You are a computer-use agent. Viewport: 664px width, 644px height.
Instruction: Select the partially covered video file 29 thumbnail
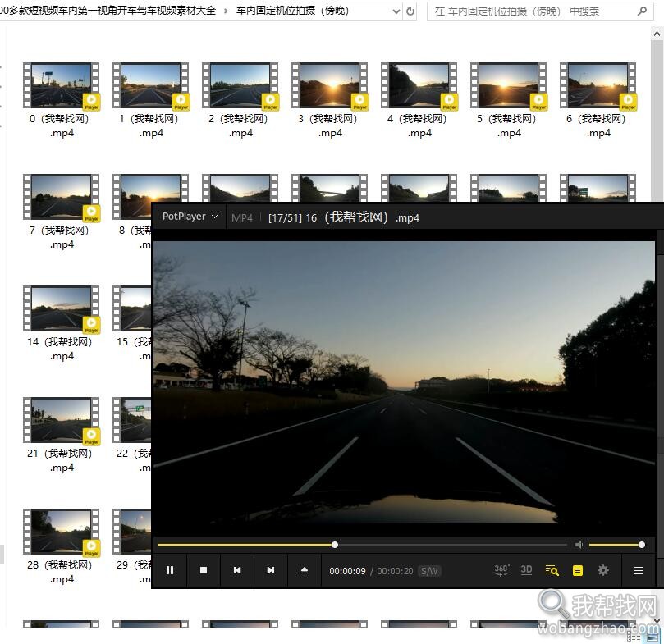131,532
